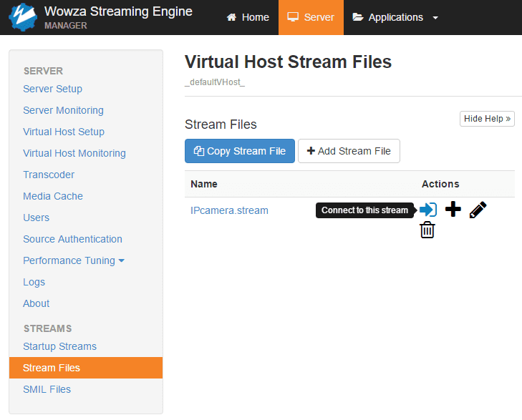522x420 pixels.
Task: Navigate to Virtual Host Setup
Action: [x=64, y=132]
